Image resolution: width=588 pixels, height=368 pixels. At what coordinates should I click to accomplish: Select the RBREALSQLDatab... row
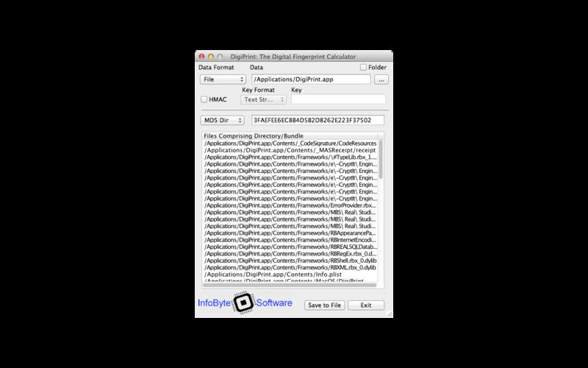(x=290, y=247)
